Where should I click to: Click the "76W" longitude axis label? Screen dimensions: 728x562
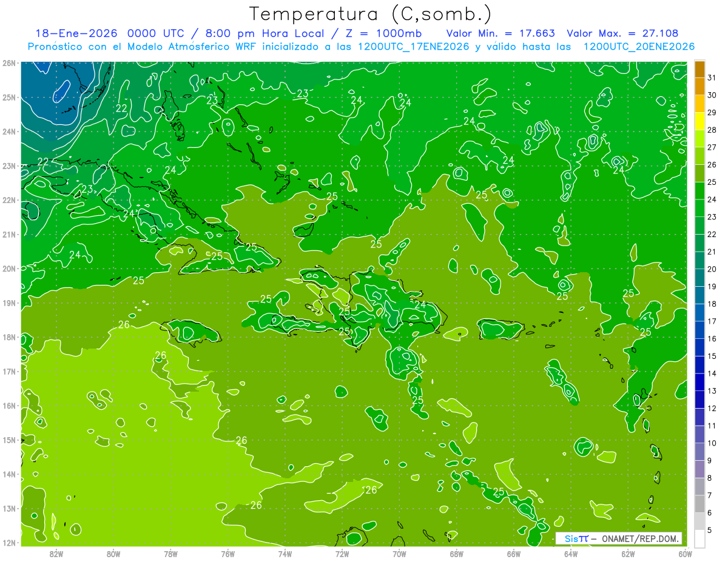click(x=227, y=554)
